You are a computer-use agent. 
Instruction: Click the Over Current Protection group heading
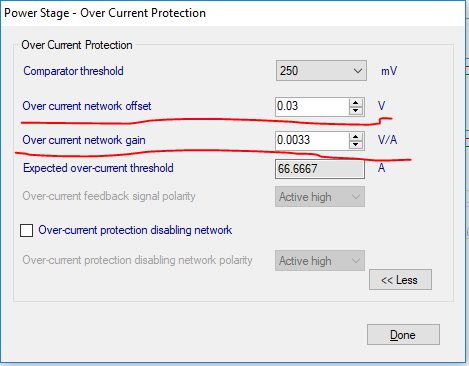pos(77,45)
